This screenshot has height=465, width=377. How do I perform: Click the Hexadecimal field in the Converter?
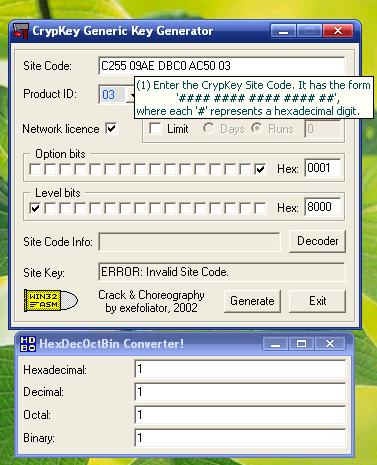240,369
